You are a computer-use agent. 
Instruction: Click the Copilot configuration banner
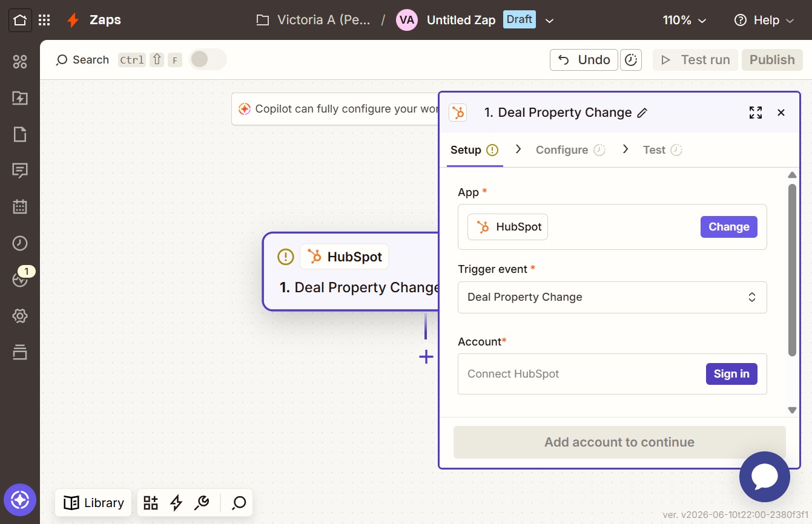coord(335,109)
